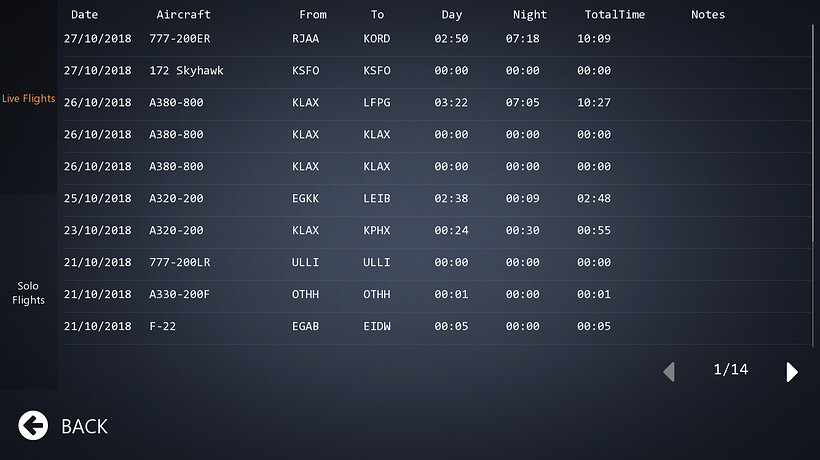
Task: Switch to Solo Flights tab
Action: pos(28,293)
